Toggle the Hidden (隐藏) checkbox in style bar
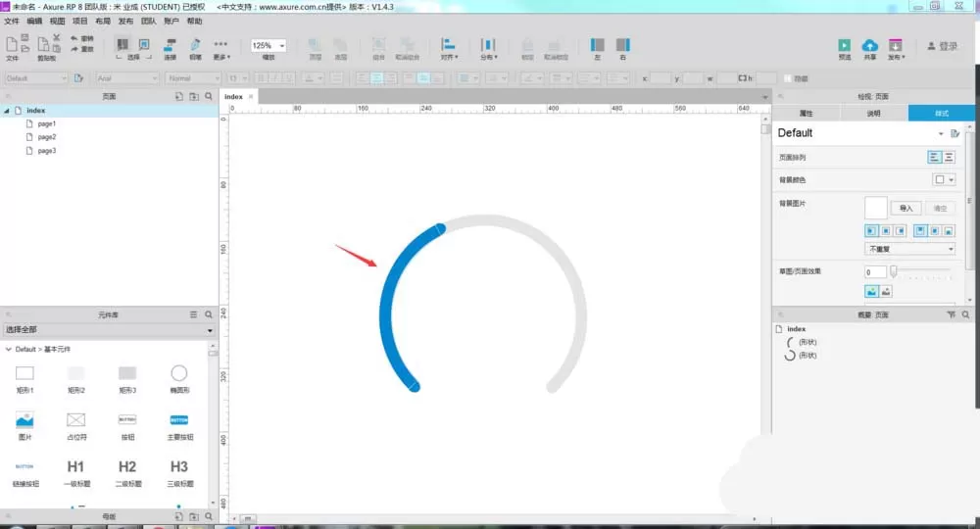The width and height of the screenshot is (980, 529). click(787, 78)
